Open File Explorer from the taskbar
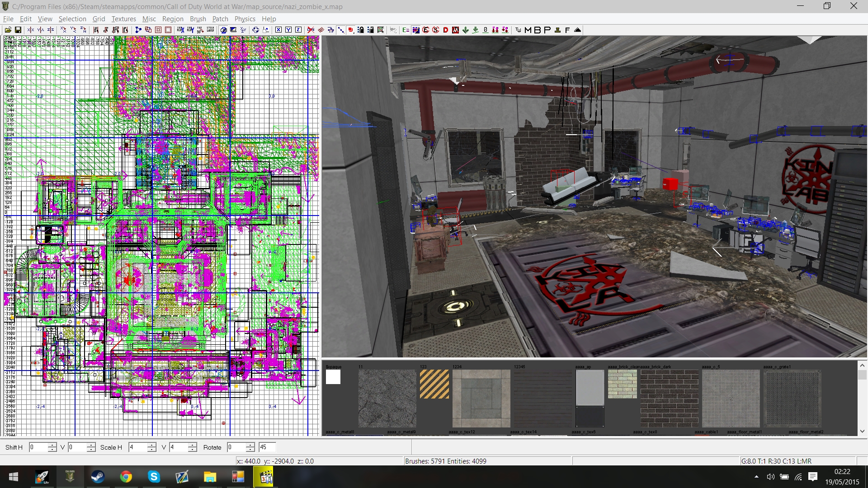This screenshot has width=868, height=488. [x=210, y=477]
